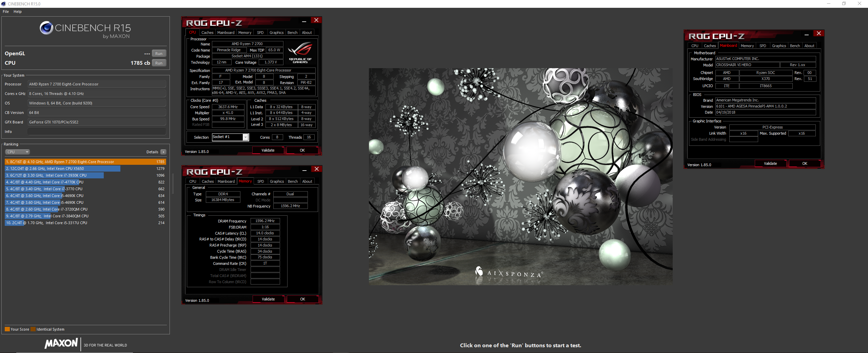Select ranking row 4 Intel Core i7-4770K
Screen dimensions: 868x353
tap(85, 182)
